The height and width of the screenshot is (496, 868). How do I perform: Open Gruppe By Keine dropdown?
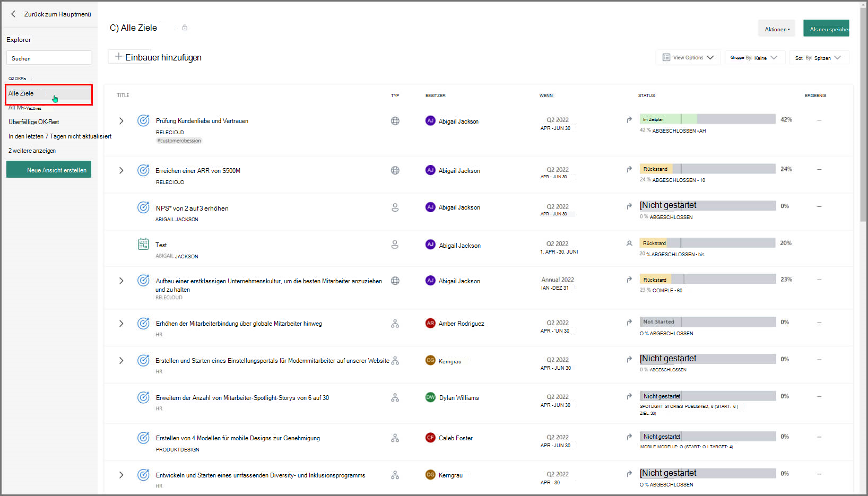tap(754, 57)
